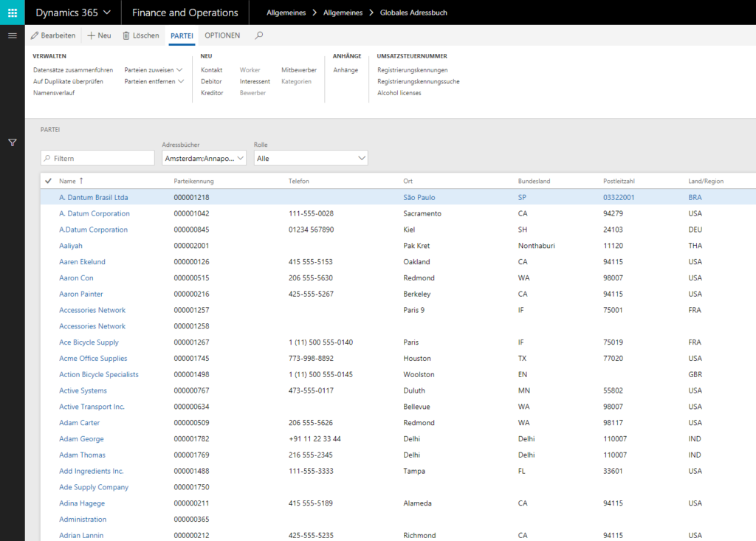This screenshot has width=756, height=541.
Task: Click the Bearbeiten pencil button
Action: [52, 35]
